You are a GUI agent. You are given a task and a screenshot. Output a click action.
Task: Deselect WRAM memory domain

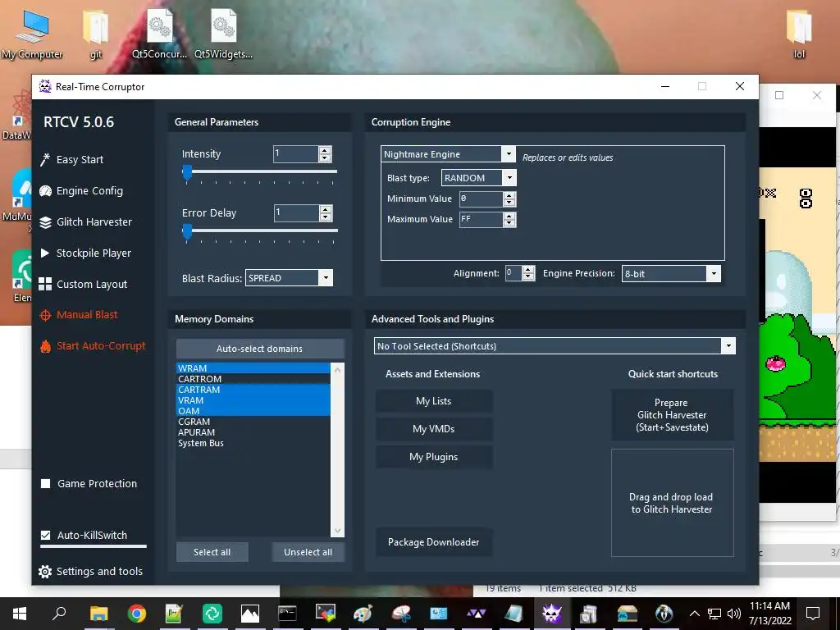pyautogui.click(x=253, y=368)
